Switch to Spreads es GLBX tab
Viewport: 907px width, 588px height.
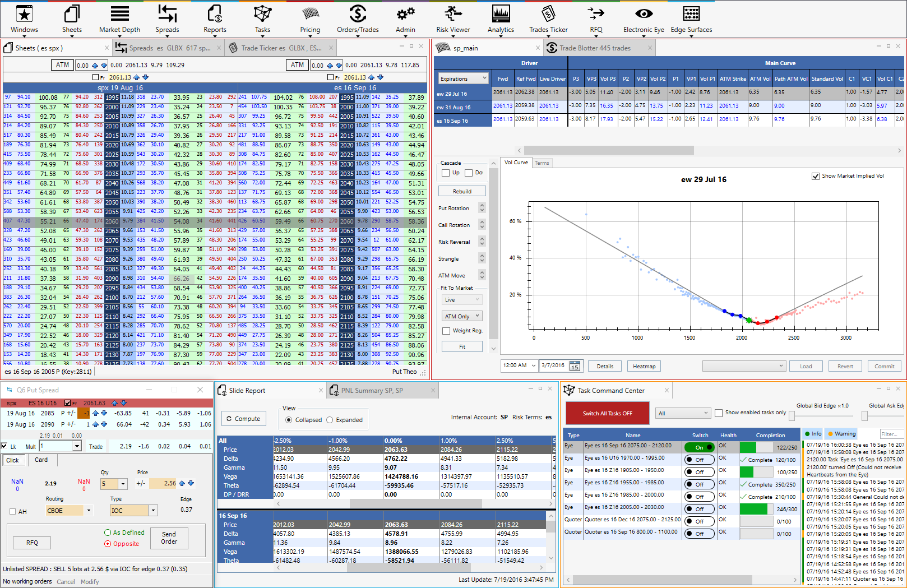(168, 48)
